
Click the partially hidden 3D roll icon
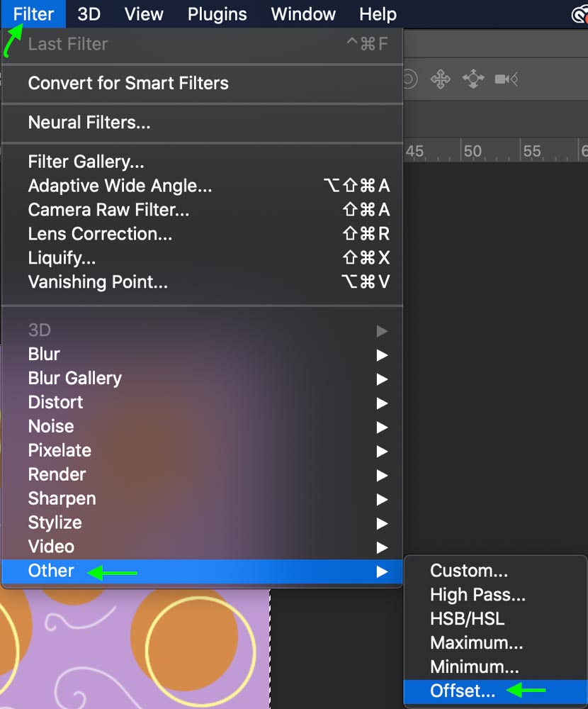(x=409, y=79)
